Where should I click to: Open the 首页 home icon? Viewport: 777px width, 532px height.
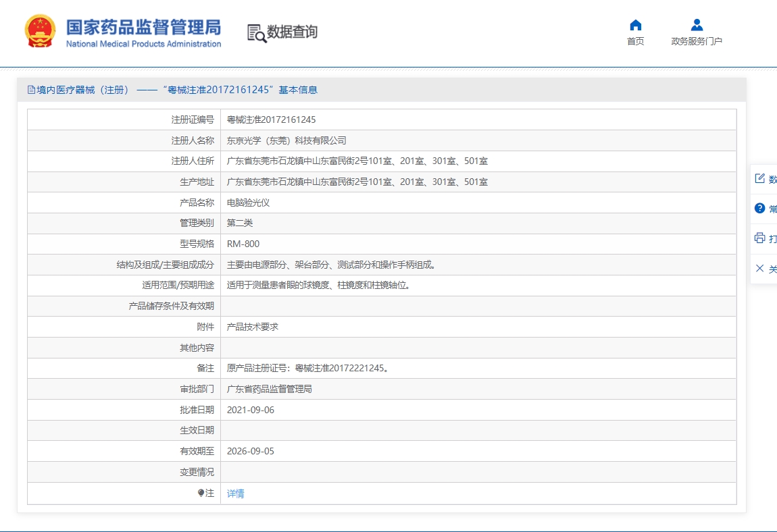635,25
